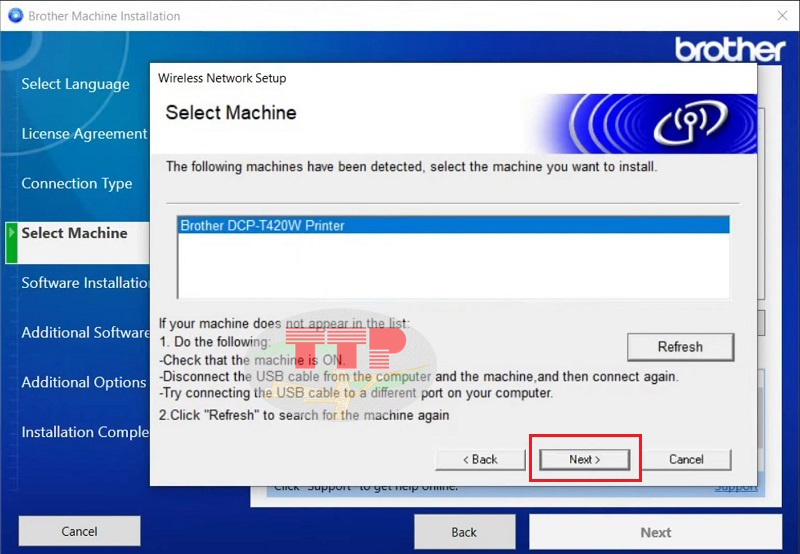Click the large Next button in the main installer window
Screen dimensions: 800x554
[656, 532]
